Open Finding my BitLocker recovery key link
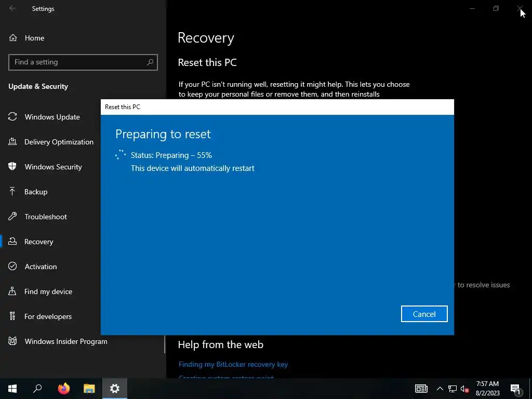 pyautogui.click(x=233, y=364)
